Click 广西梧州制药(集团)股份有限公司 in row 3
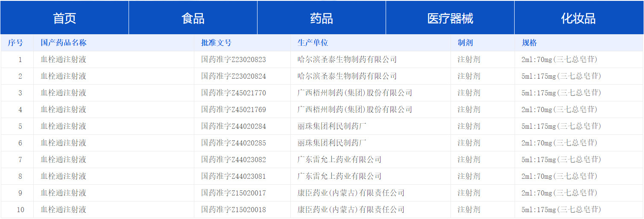644x219 pixels. 355,93
